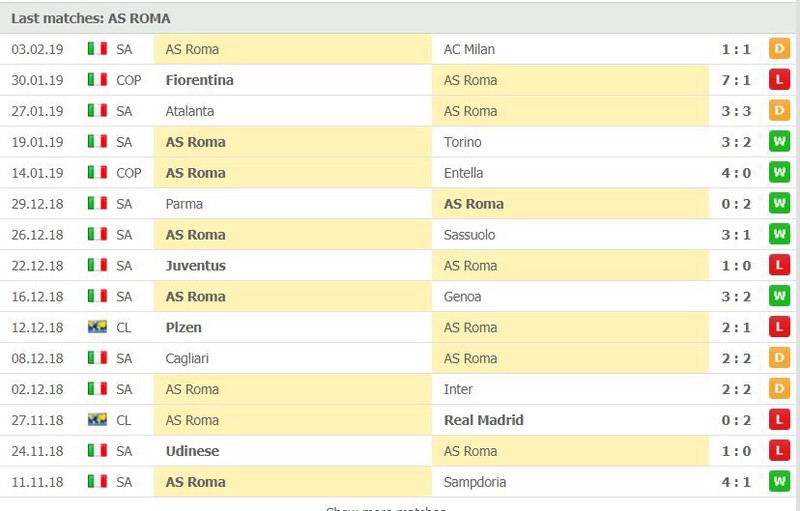
Task: Open Fiorentina team link
Action: point(199,80)
